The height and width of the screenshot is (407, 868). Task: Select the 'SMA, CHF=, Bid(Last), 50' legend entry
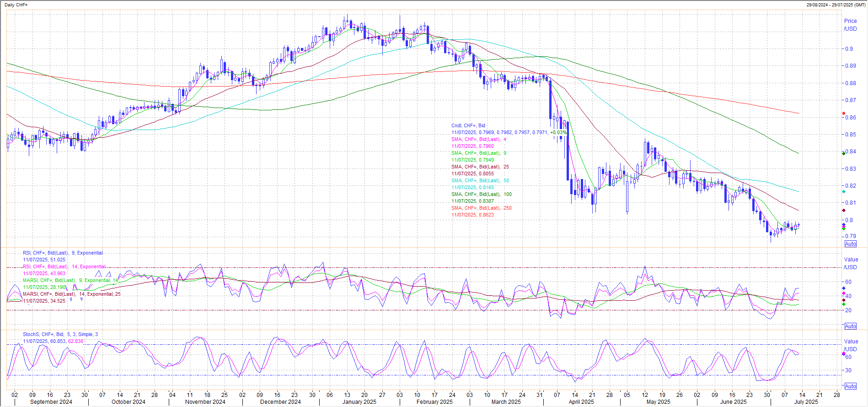click(x=480, y=180)
